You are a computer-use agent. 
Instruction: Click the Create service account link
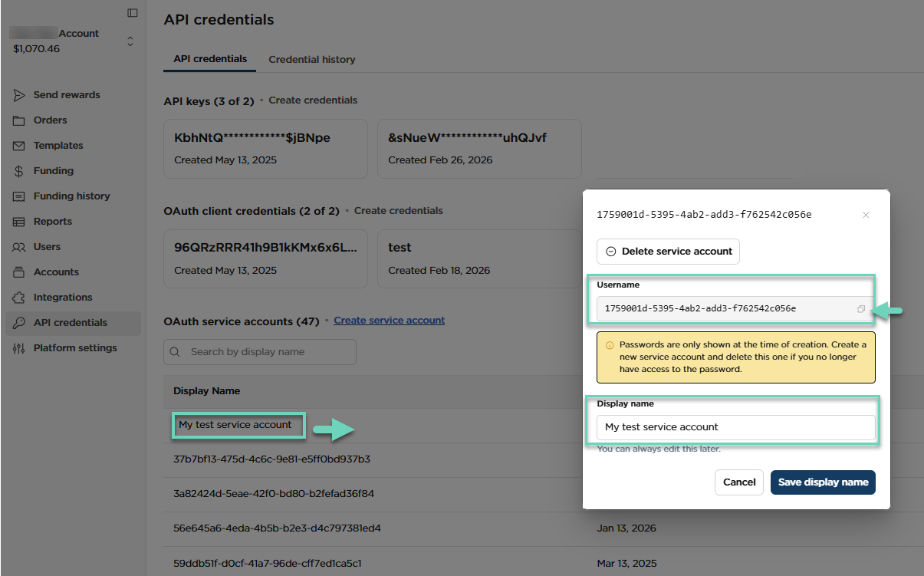point(389,321)
